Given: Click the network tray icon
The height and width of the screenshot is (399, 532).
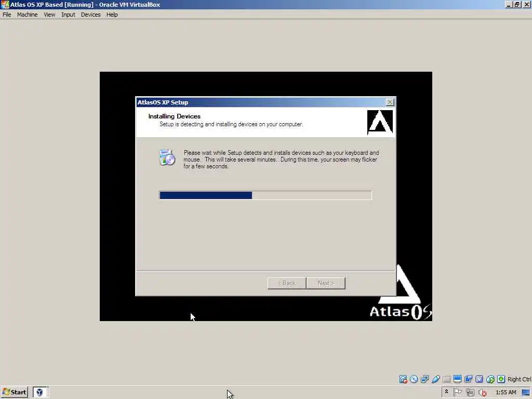Looking at the screenshot, I should coord(470,393).
